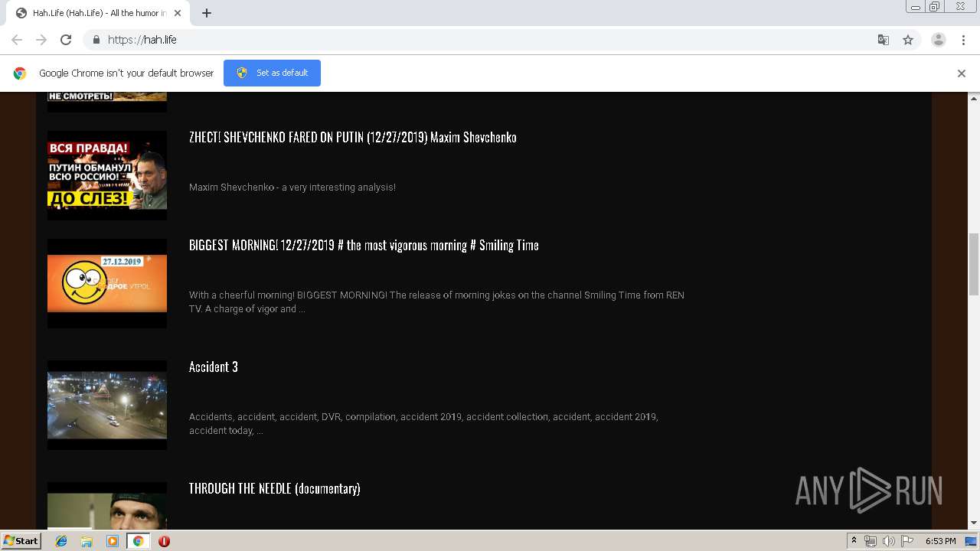Open the ZHEST! Shevchenko video title
The image size is (980, 551).
353,138
